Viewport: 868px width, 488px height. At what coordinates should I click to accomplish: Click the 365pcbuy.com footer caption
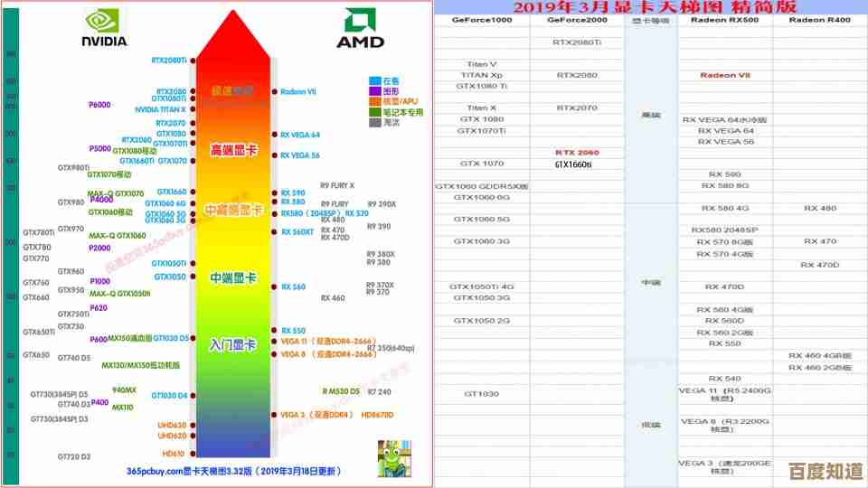[x=233, y=472]
